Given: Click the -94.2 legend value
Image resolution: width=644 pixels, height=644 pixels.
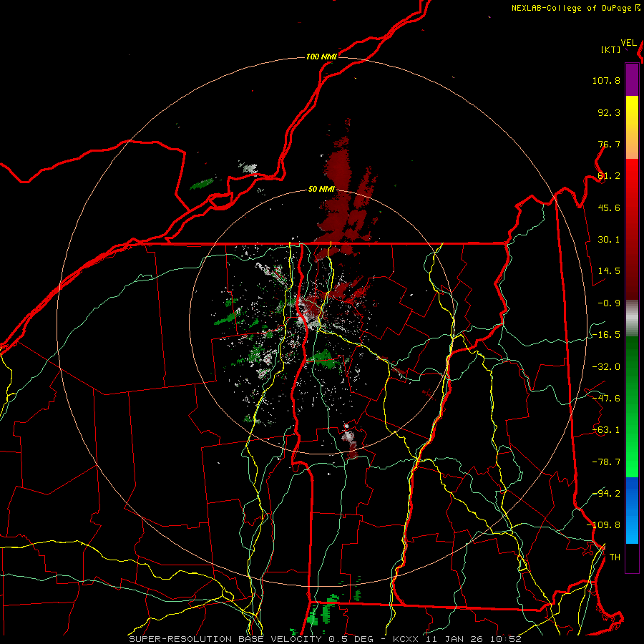Looking at the screenshot, I should coord(606,494).
